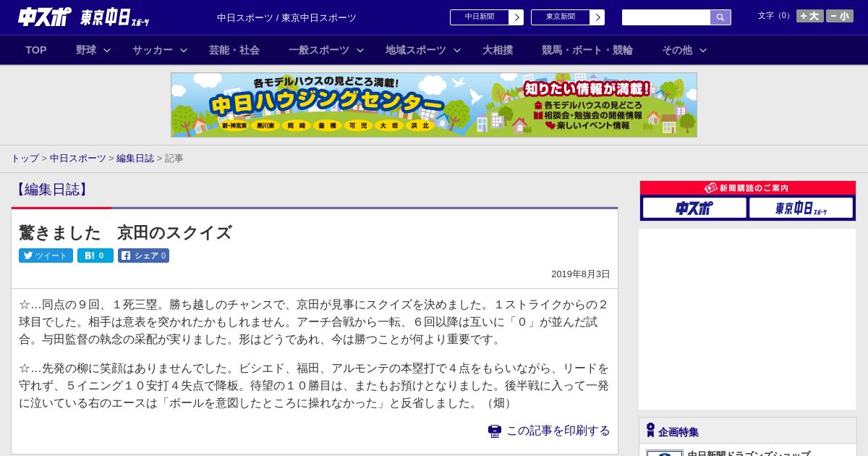Image resolution: width=868 pixels, height=456 pixels.
Task: Open 東京中日スポーツ subscription guide button
Action: (x=801, y=208)
